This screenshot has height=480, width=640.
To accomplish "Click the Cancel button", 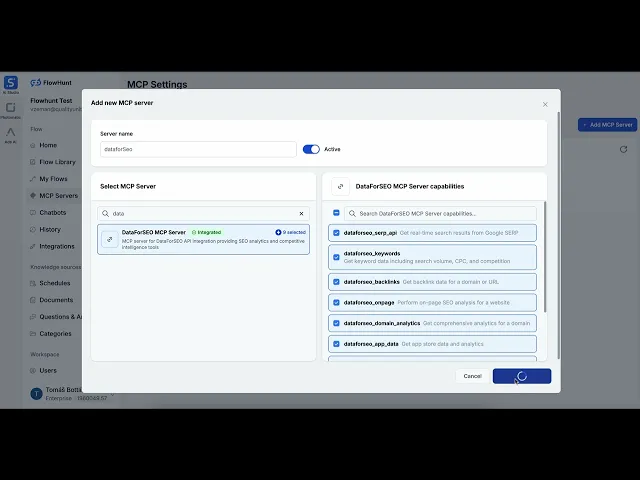I will pyautogui.click(x=472, y=376).
